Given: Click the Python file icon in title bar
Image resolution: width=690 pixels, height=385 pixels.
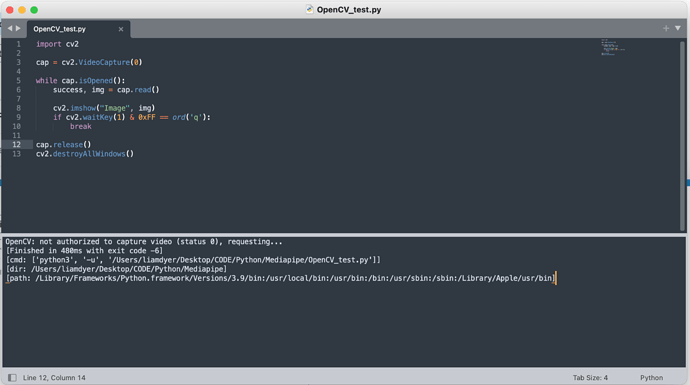Looking at the screenshot, I should pyautogui.click(x=310, y=10).
